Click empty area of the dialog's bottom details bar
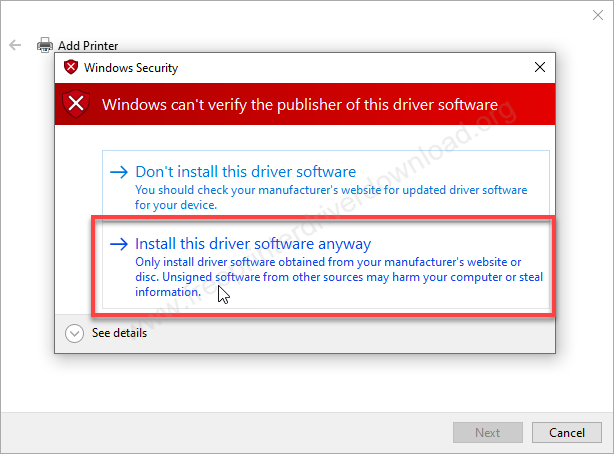 coord(350,333)
